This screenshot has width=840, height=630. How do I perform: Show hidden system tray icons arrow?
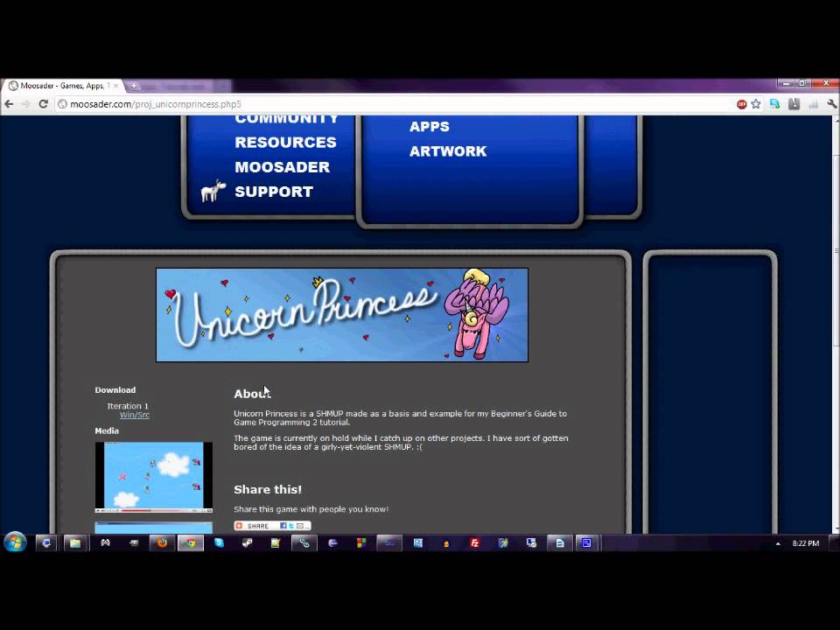point(778,543)
